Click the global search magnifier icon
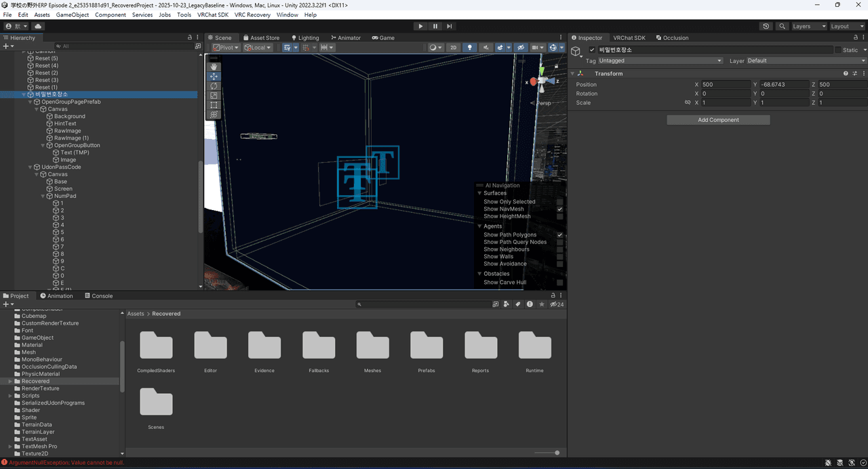Image resolution: width=868 pixels, height=469 pixels. (783, 26)
